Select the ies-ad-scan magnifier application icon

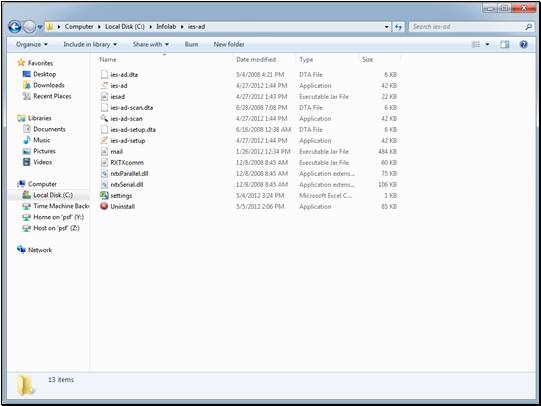104,118
